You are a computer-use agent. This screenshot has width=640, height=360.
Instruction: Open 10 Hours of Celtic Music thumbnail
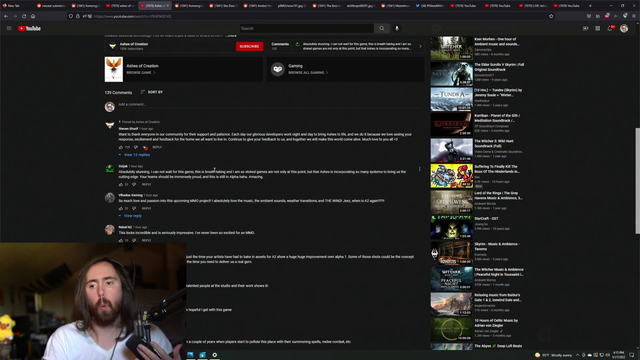[451, 329]
